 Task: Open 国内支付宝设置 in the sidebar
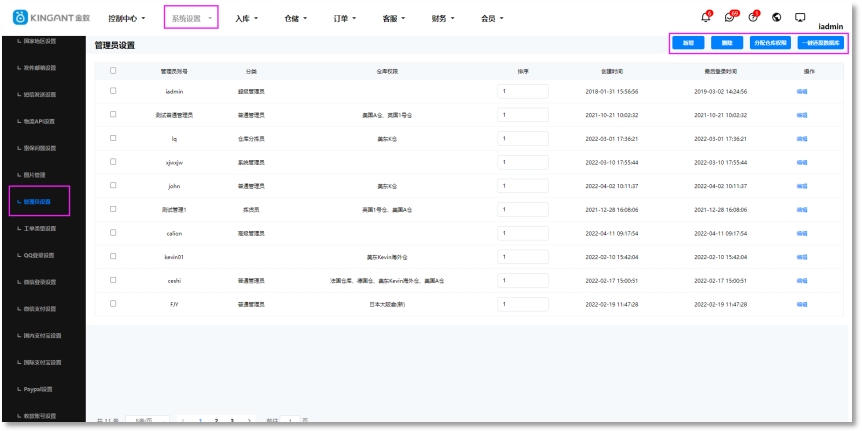[x=40, y=335]
